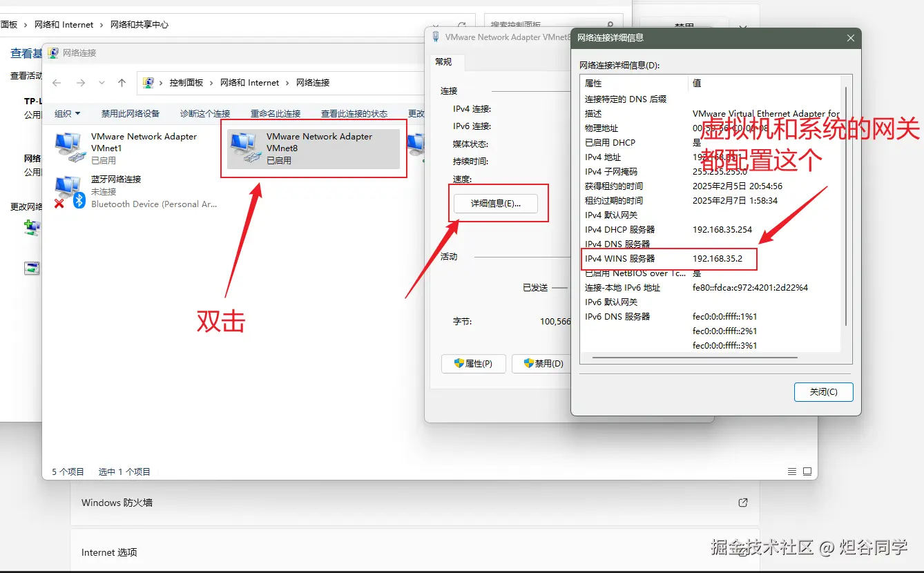Open Windows 防火墙 setting

[414, 503]
